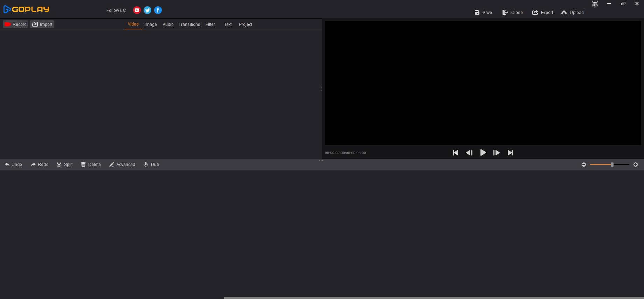Zoom out timeline with minus icon
Screen dimensions: 644x299
[x=584, y=165]
